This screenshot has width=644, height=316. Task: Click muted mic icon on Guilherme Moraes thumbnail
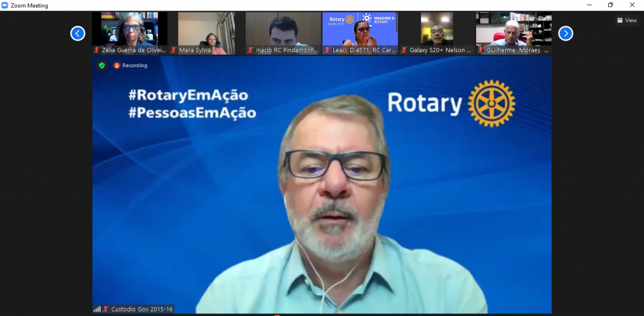point(481,50)
